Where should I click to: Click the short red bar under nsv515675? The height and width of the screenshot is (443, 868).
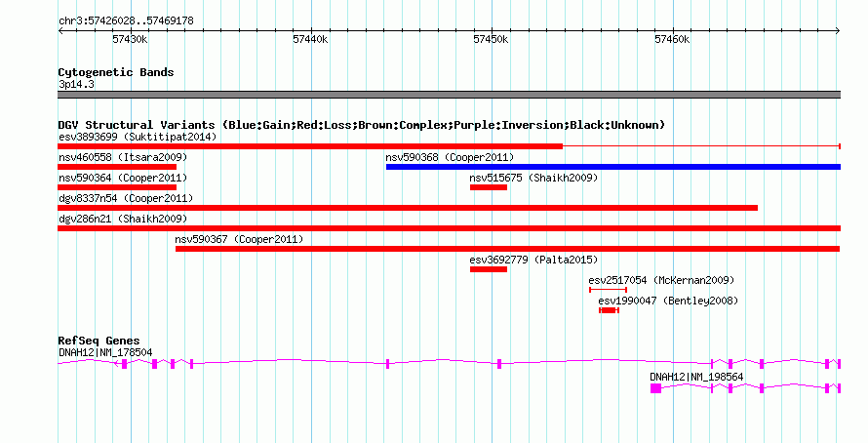(489, 187)
